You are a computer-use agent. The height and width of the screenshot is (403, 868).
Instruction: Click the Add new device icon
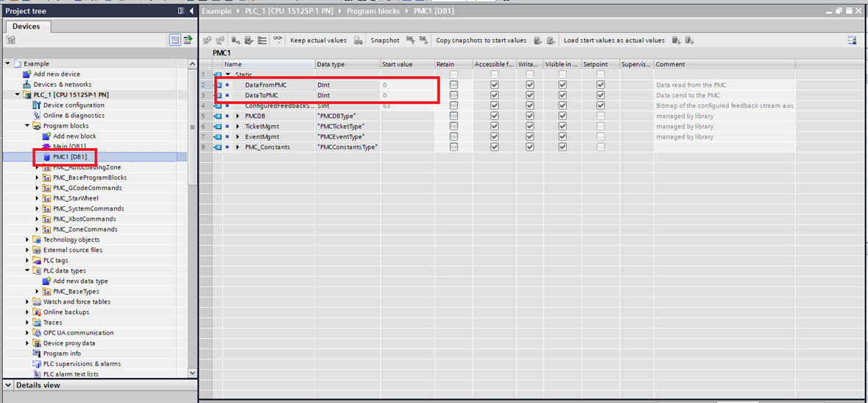click(x=27, y=74)
